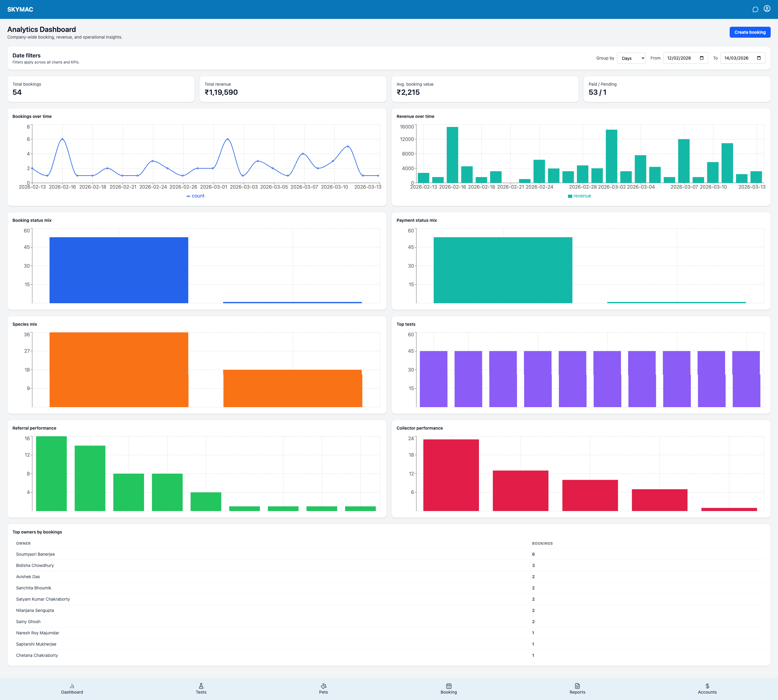Select the Bidisha Chowdhury owner row
Screen dimensions: 778x700
(x=35, y=565)
